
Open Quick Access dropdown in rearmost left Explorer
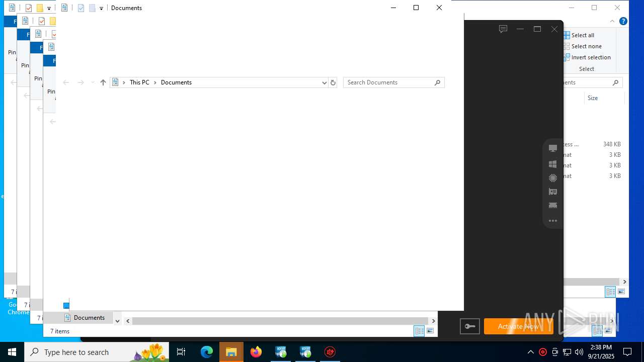[49, 8]
